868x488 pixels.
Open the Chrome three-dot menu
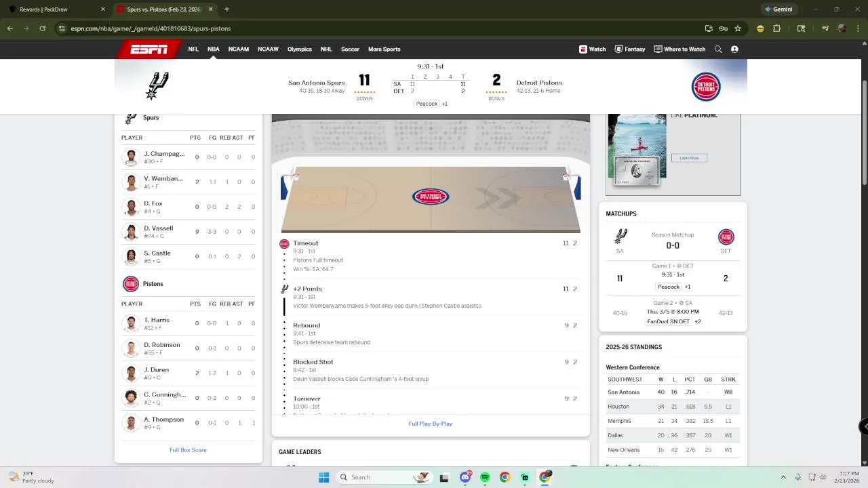tap(858, 28)
